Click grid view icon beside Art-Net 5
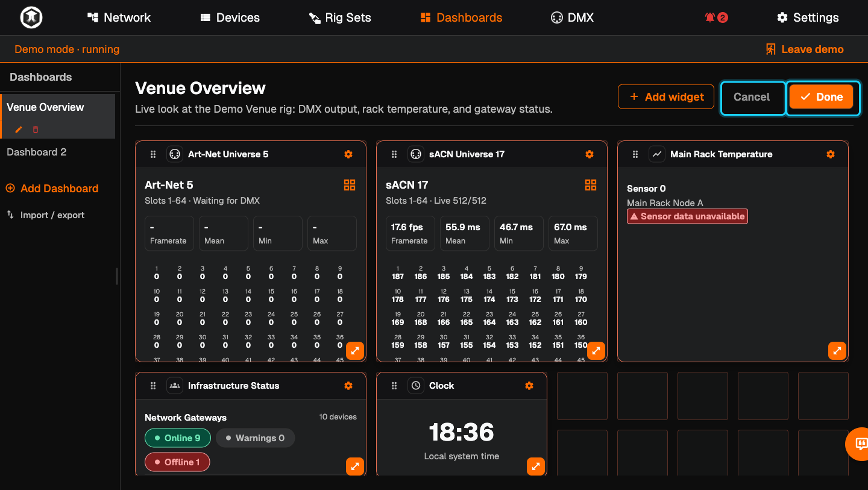This screenshot has height=490, width=868. click(350, 185)
